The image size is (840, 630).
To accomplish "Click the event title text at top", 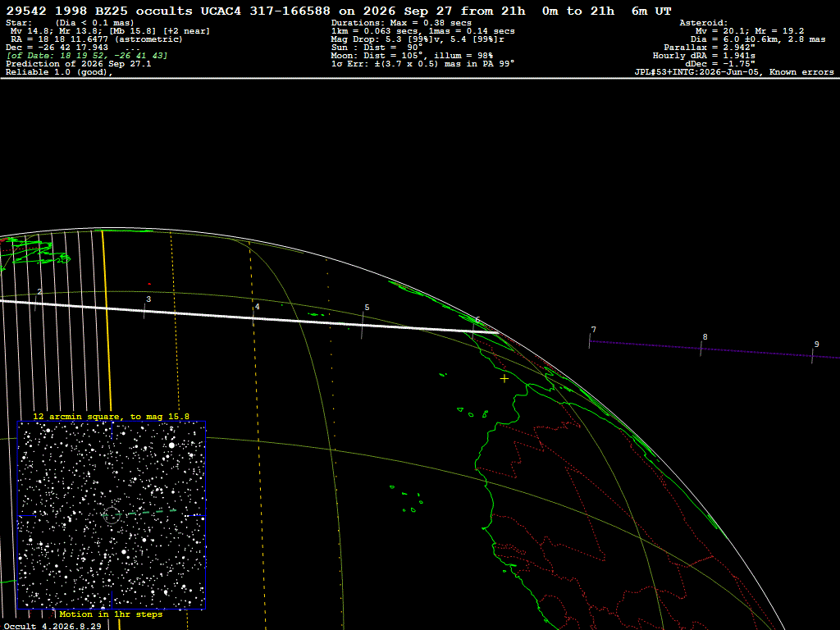I will click(x=338, y=11).
